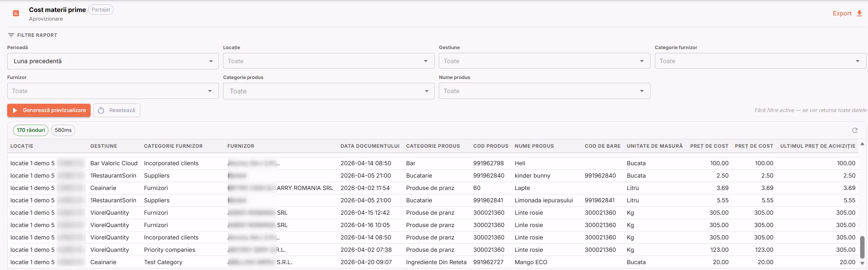
Task: Sort by the DATA DOCUMENTULUI column header
Action: pos(370,146)
